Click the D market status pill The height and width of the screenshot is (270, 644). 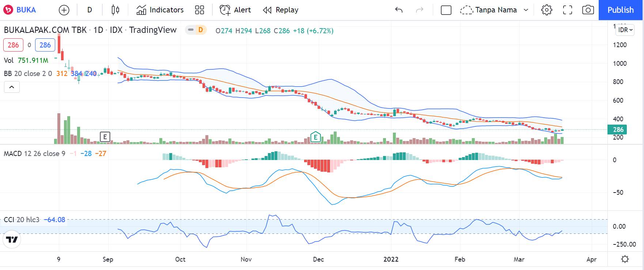(196, 30)
